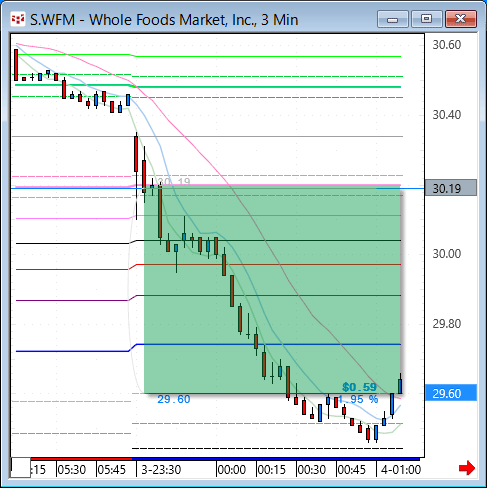This screenshot has height=488, width=487.
Task: Click the white box at time axis corner
Action: click(21, 468)
